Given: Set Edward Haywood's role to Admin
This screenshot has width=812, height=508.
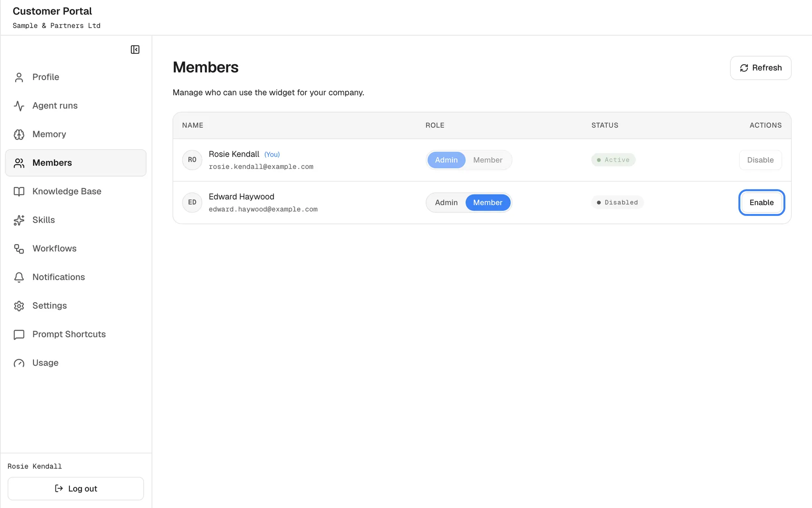Looking at the screenshot, I should [x=446, y=202].
